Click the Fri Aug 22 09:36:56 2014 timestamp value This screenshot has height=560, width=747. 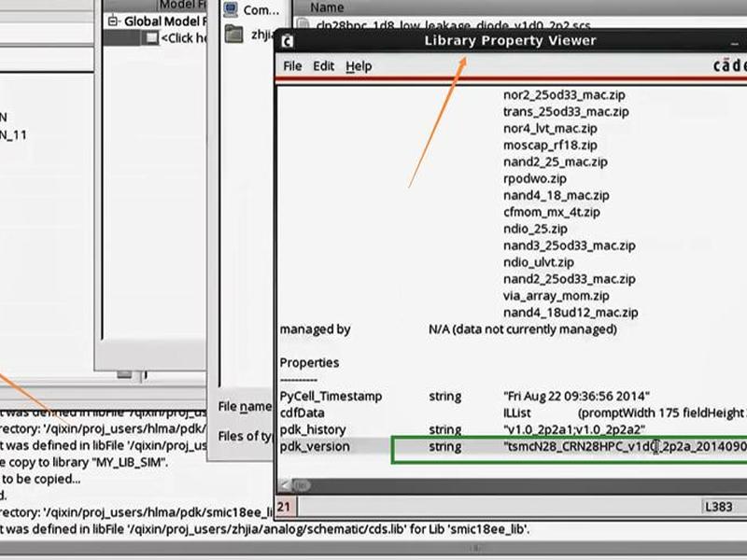(576, 396)
